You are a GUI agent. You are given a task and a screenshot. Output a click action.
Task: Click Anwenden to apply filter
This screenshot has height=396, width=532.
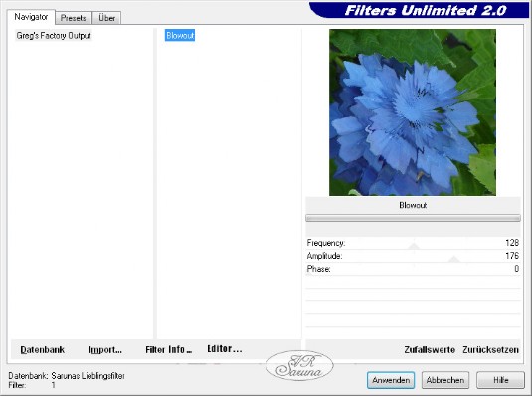391,380
